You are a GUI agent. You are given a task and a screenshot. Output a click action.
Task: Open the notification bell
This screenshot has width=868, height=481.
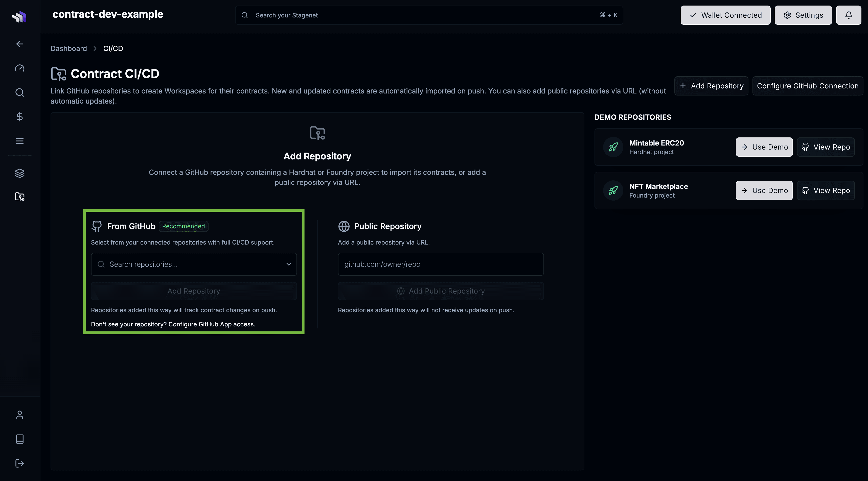point(849,15)
